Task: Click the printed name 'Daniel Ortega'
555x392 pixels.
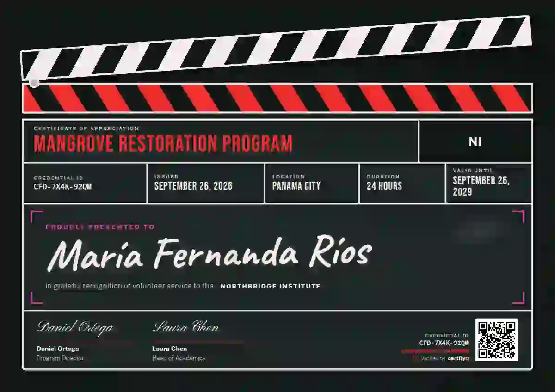Action: pyautogui.click(x=58, y=349)
